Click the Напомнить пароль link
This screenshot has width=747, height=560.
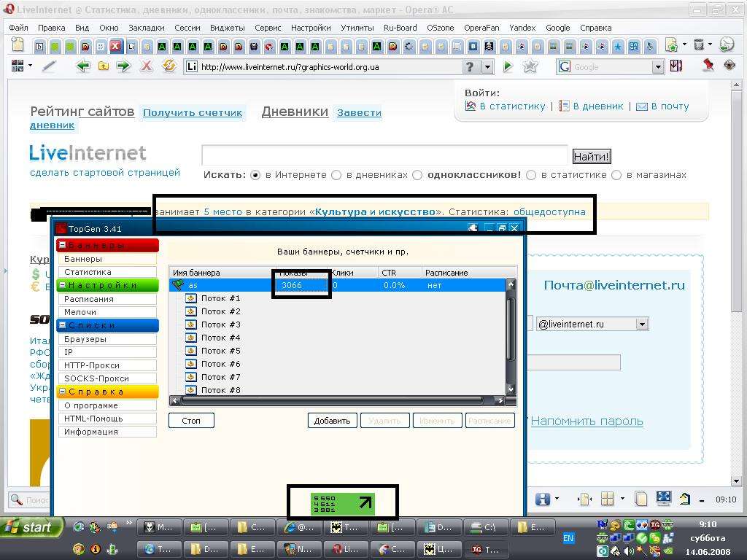[x=587, y=421]
